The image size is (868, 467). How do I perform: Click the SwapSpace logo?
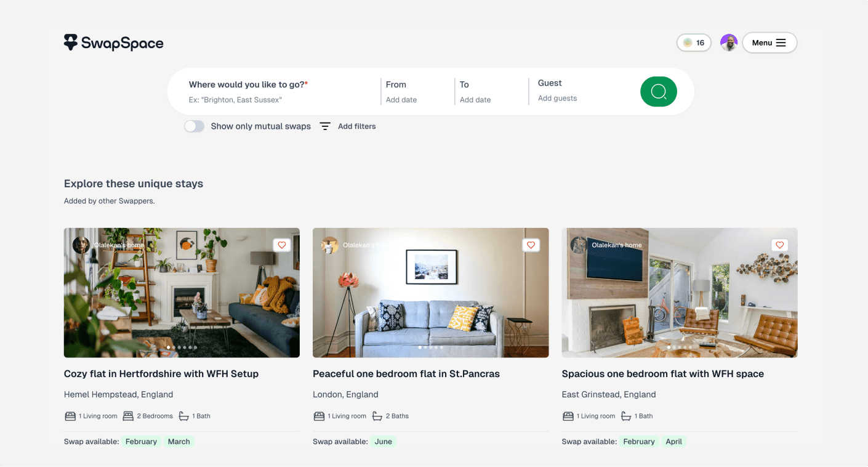(114, 43)
